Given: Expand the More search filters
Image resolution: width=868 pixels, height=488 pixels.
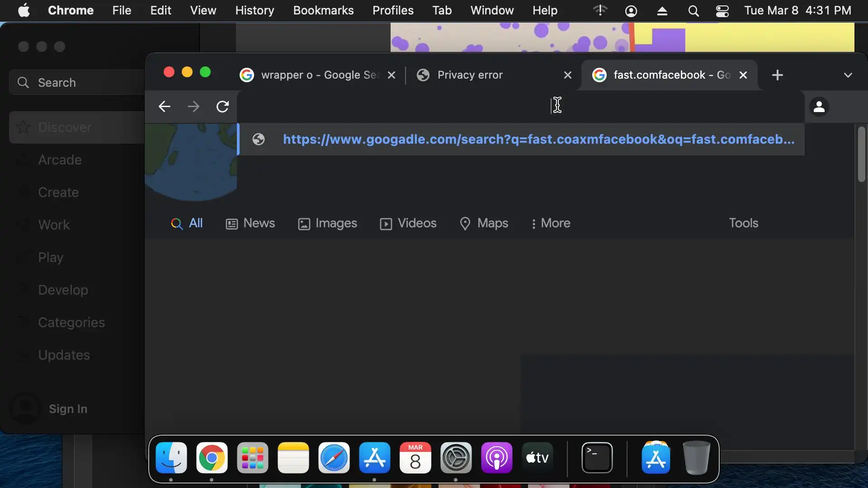Looking at the screenshot, I should [x=551, y=223].
